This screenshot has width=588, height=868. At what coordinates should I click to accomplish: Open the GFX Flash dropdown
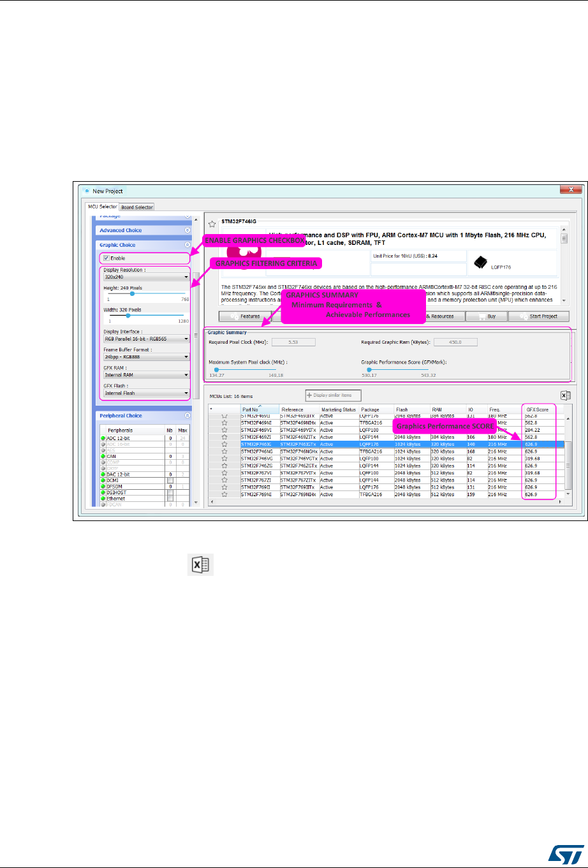point(146,393)
